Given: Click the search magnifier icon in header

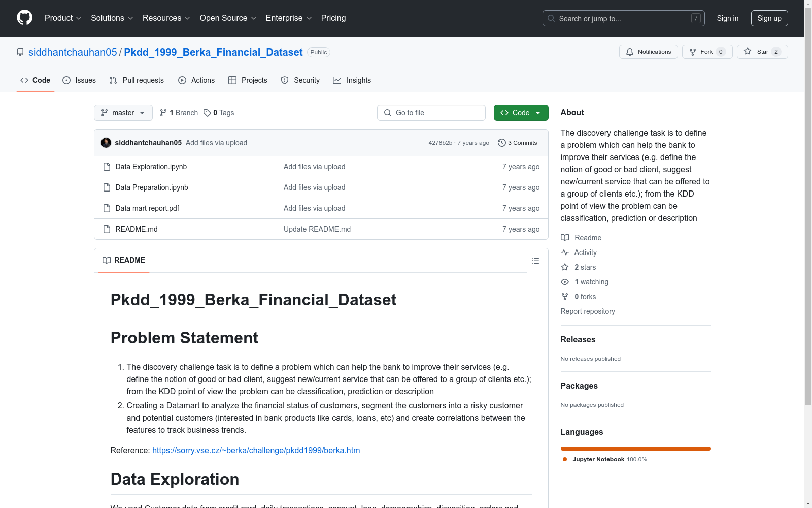Looking at the screenshot, I should click(x=551, y=18).
